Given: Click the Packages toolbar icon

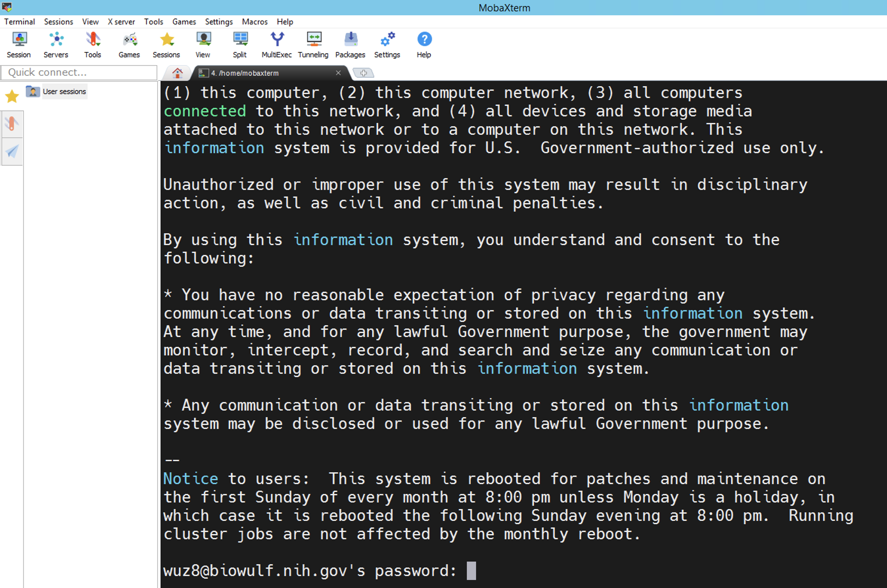Looking at the screenshot, I should coord(350,44).
